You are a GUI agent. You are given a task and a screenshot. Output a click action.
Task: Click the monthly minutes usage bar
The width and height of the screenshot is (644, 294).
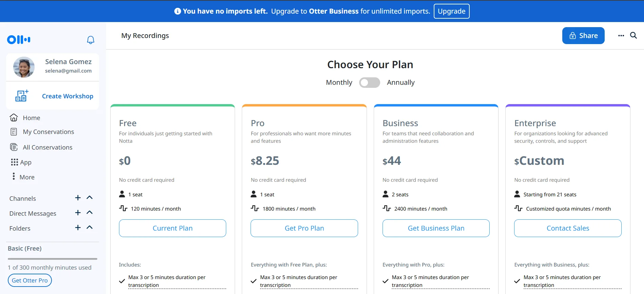tap(53, 259)
